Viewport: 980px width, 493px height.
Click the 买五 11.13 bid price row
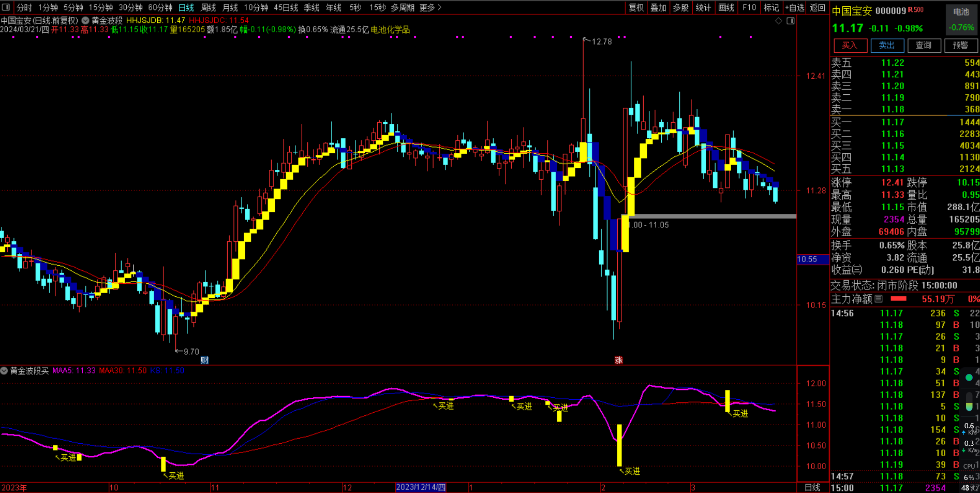coord(905,169)
